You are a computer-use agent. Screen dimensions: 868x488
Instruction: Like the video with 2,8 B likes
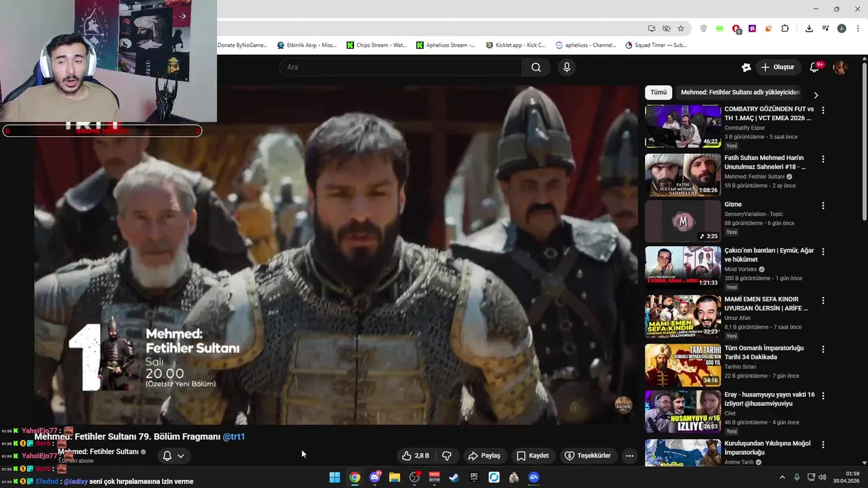coord(416,455)
